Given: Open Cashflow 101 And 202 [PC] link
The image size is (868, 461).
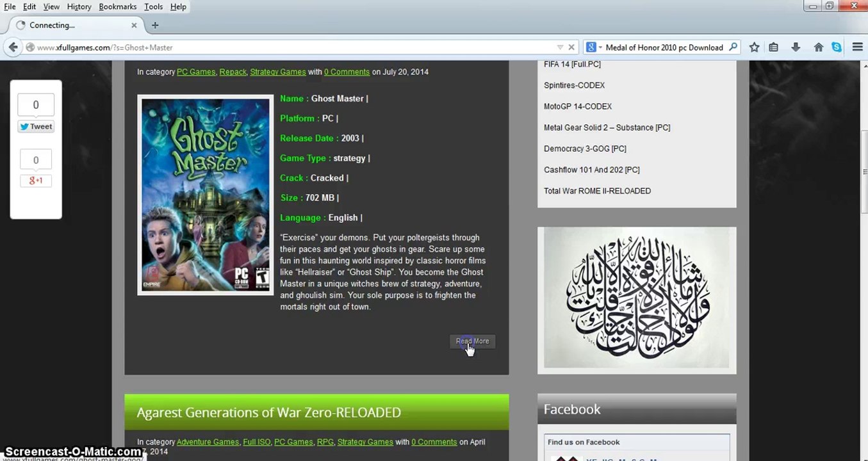Looking at the screenshot, I should click(x=591, y=170).
